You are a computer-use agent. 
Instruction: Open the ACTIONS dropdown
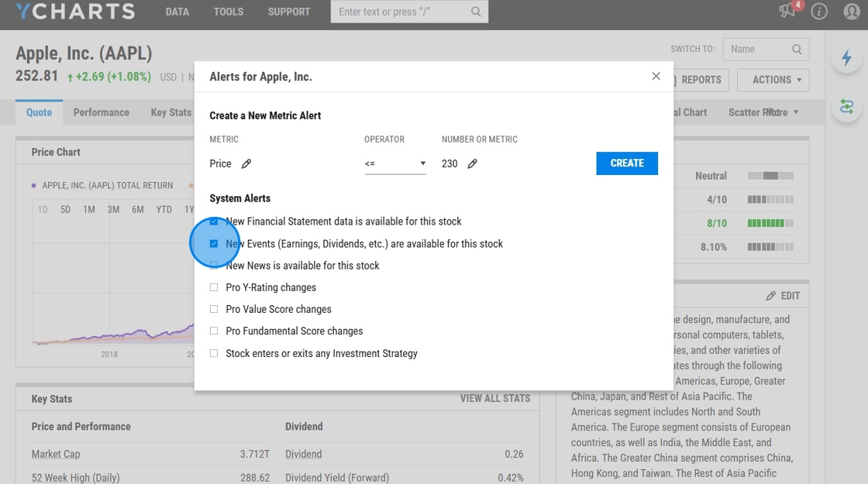point(773,80)
